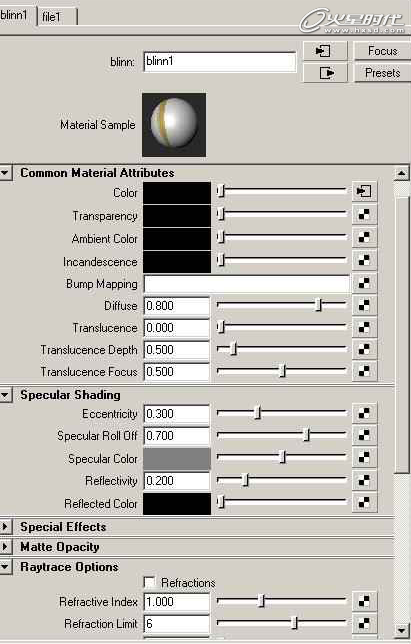Screen dimensions: 411x644
Task: Click the Ambient Color swatch
Action: pyautogui.click(x=177, y=239)
